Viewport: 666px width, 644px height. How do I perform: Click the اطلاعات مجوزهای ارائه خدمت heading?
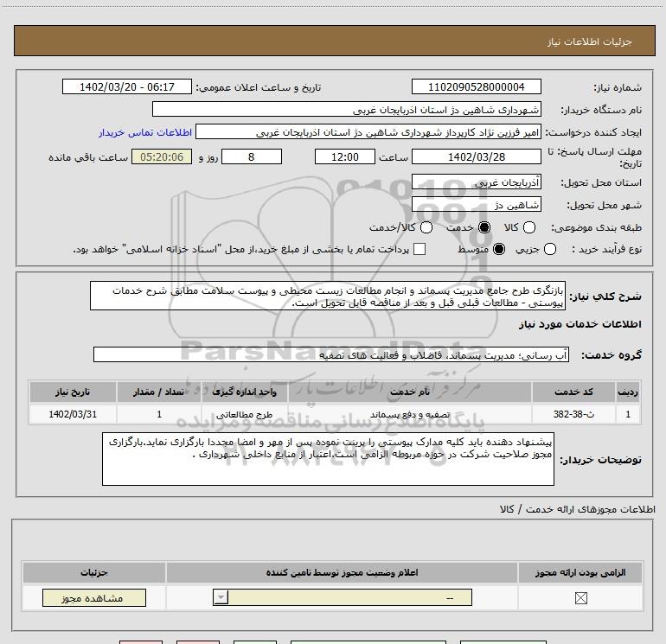[577, 509]
